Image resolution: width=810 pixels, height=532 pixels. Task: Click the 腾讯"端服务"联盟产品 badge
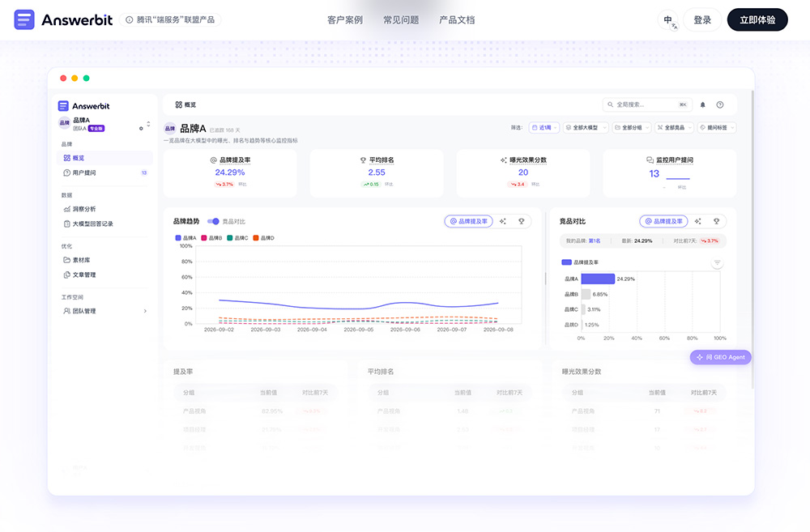pyautogui.click(x=170, y=19)
